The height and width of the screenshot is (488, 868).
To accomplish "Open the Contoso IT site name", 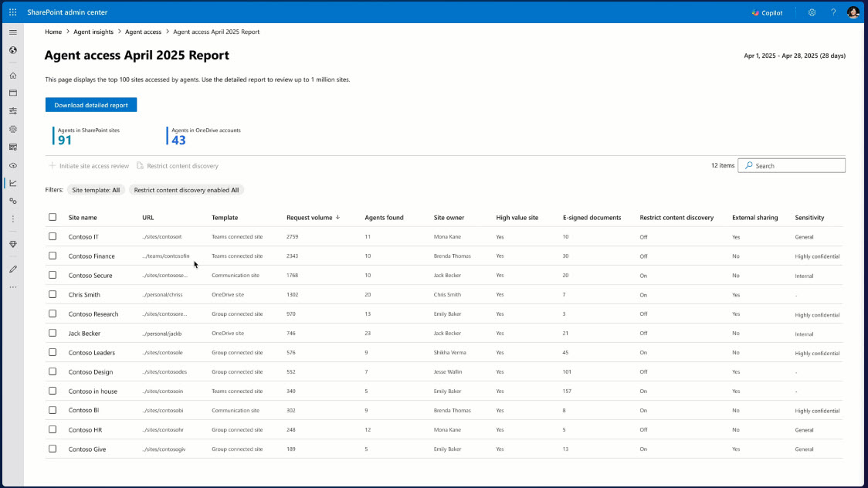I will coord(83,237).
